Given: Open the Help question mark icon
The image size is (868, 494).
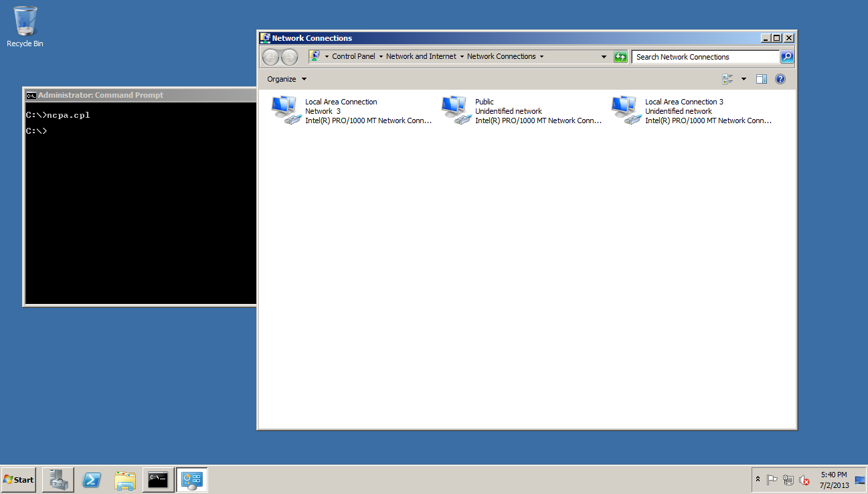Looking at the screenshot, I should click(780, 79).
